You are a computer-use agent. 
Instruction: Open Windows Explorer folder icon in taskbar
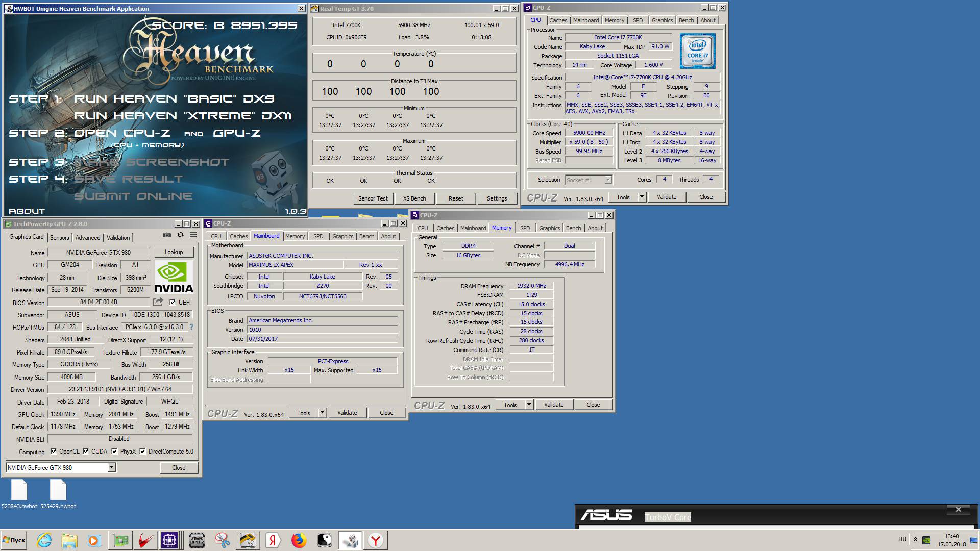pyautogui.click(x=69, y=540)
